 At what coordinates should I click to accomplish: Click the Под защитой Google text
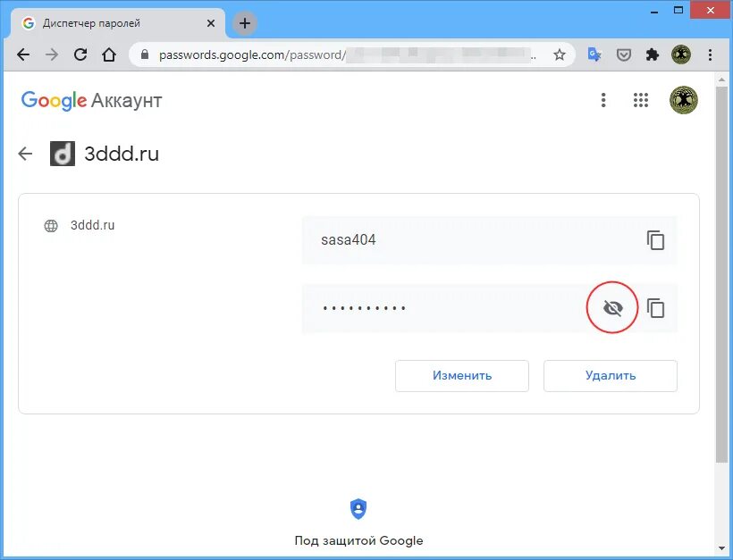pyautogui.click(x=358, y=540)
